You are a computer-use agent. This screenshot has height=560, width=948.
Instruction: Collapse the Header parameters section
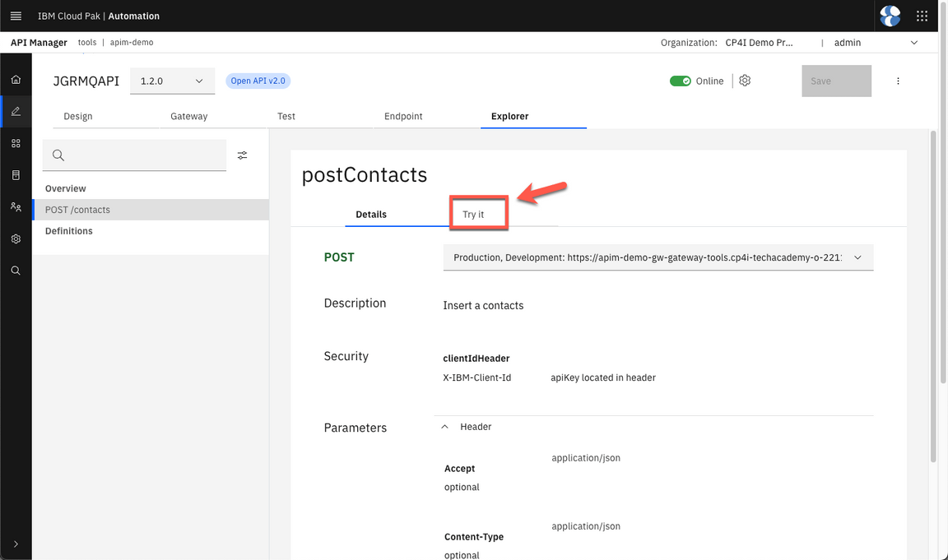coord(445,427)
